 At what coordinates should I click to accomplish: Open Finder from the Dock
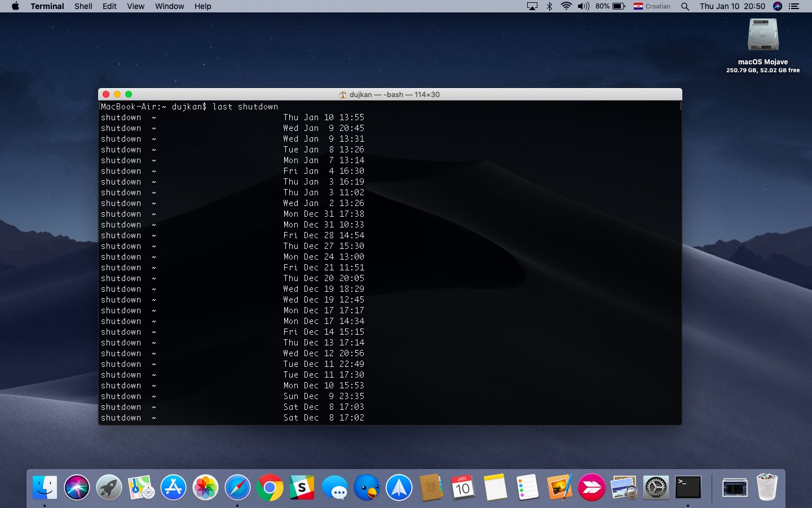(45, 487)
